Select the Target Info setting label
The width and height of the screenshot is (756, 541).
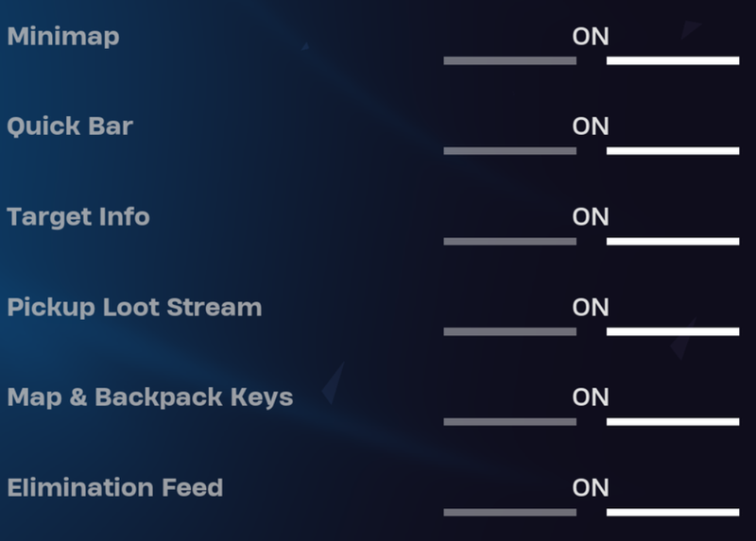[78, 217]
